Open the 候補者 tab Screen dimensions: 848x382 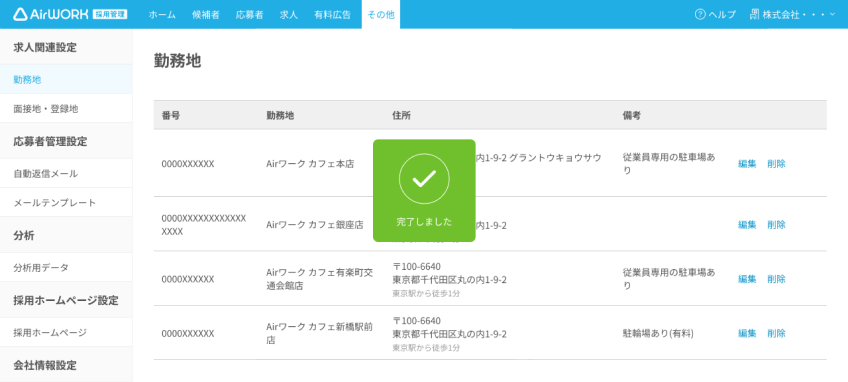coord(206,15)
